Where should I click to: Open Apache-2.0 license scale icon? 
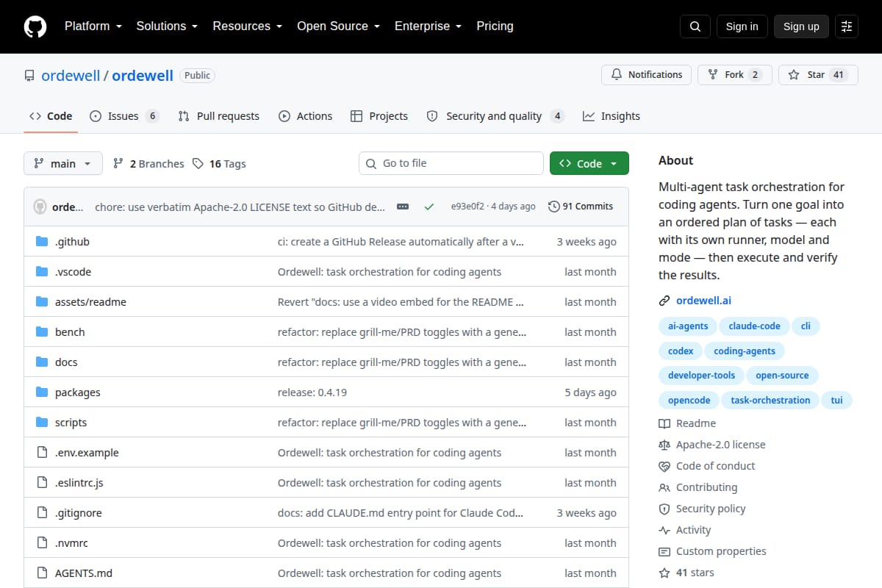[664, 445]
